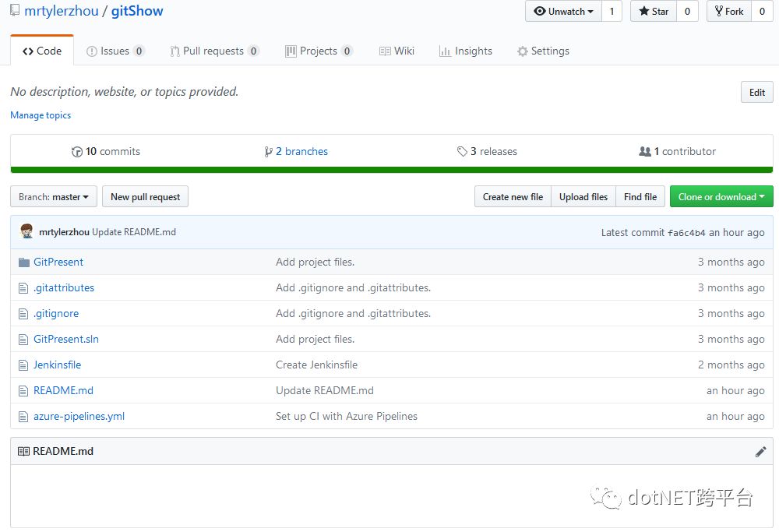Click Upload files button
The height and width of the screenshot is (532, 779).
pos(583,197)
